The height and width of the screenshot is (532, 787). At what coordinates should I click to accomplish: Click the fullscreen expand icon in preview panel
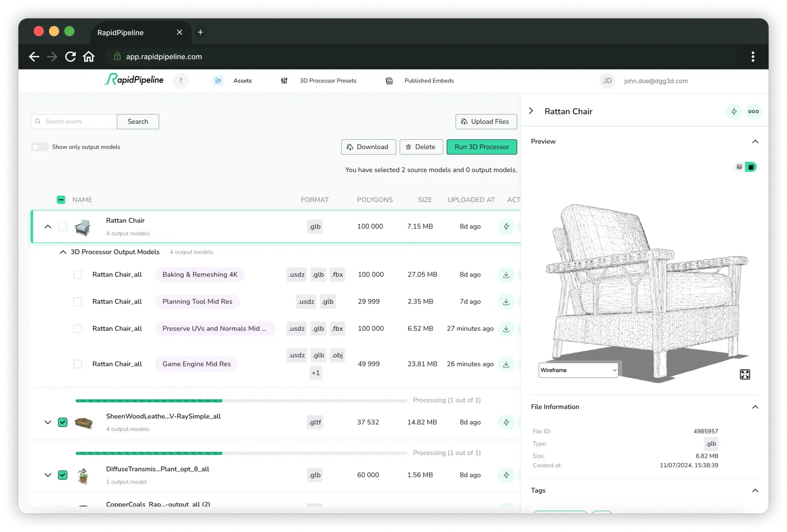pos(744,374)
